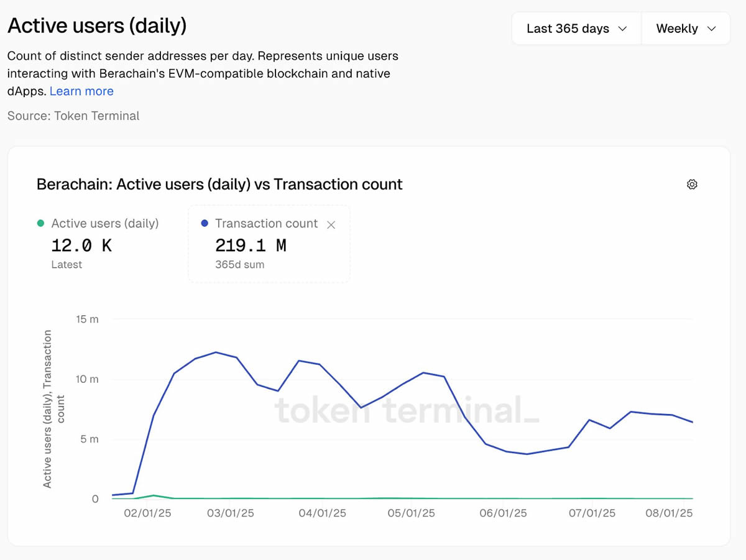Click the green line's small bump
Viewport: 746px width, 560px height.
153,495
